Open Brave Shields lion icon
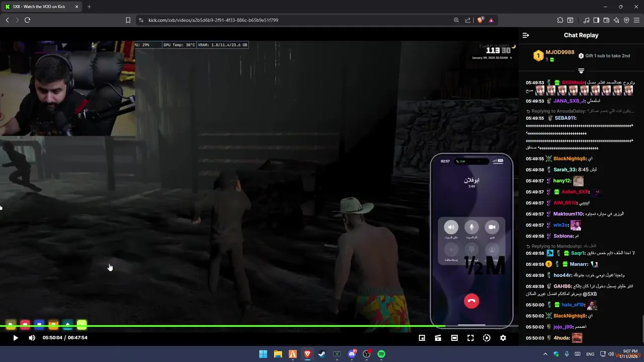This screenshot has width=644, height=362. (x=480, y=20)
